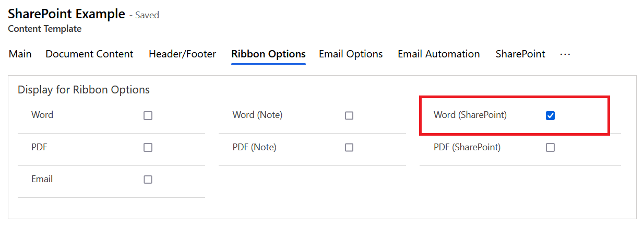The height and width of the screenshot is (227, 644).
Task: Check the Email ribbon option box
Action: pos(148,180)
